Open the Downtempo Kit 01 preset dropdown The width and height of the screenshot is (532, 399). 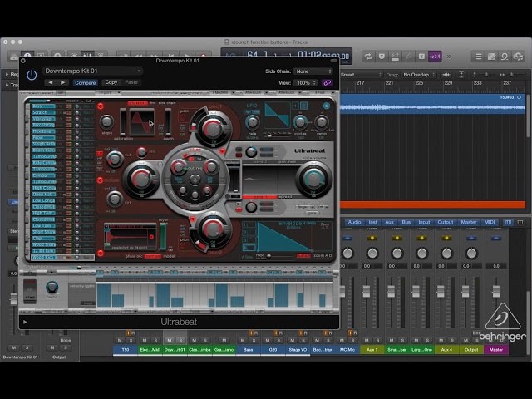pos(92,71)
